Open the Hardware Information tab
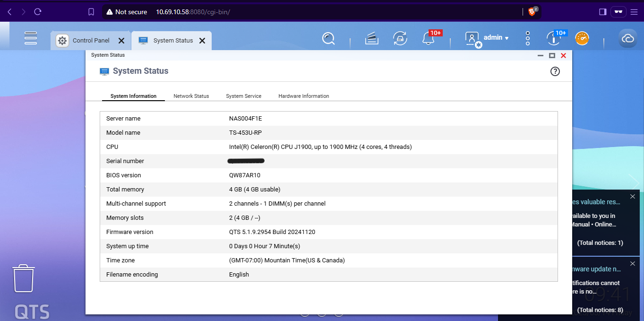 pyautogui.click(x=304, y=96)
